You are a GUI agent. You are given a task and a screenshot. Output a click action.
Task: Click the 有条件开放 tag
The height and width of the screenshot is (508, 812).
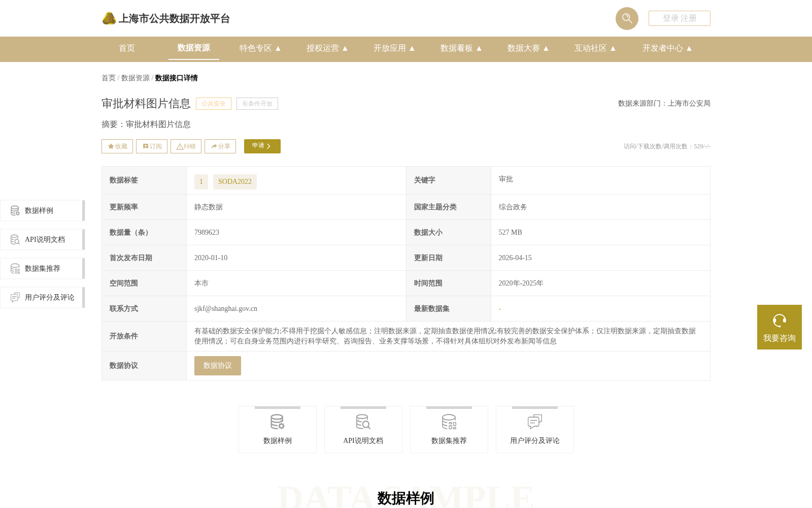point(257,104)
